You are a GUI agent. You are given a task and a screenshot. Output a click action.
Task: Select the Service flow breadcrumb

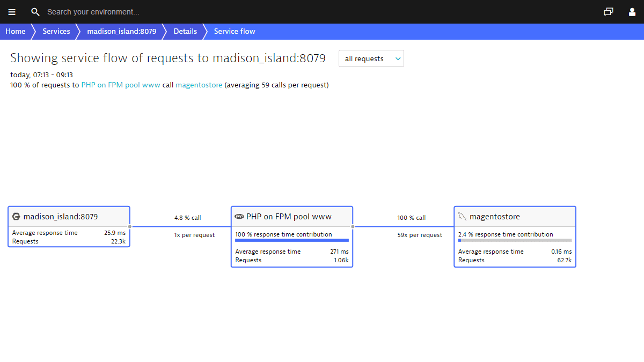[235, 31]
